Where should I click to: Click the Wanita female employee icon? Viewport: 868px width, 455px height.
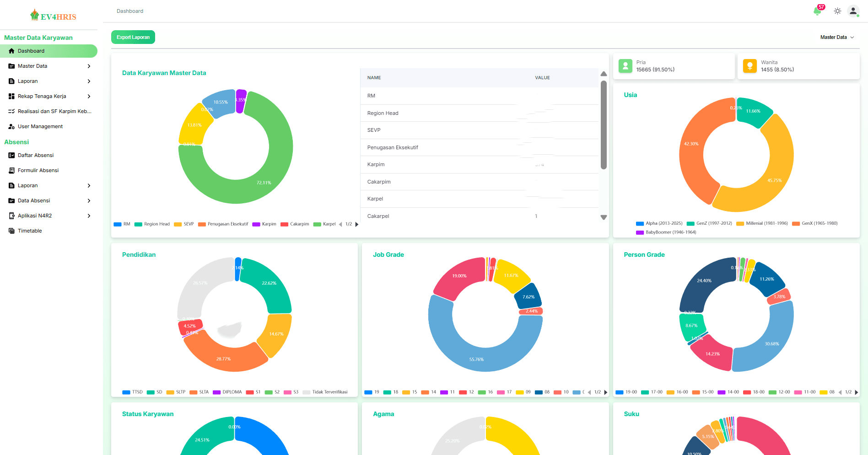tap(749, 66)
